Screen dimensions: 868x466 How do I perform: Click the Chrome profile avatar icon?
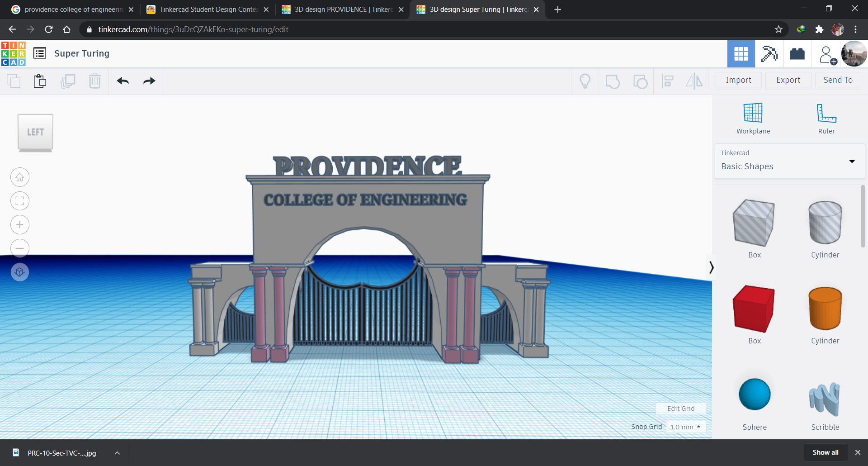click(x=837, y=29)
